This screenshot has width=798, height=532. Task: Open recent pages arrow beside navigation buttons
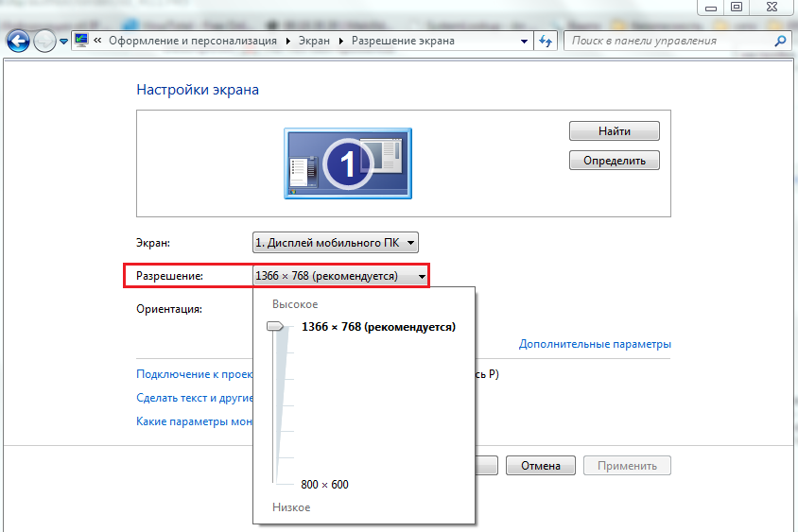click(x=63, y=42)
